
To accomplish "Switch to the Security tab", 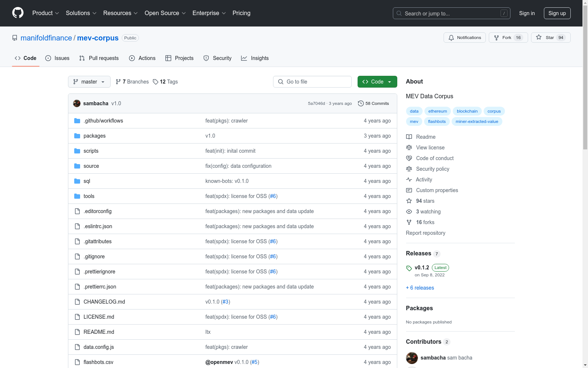I will tap(218, 58).
